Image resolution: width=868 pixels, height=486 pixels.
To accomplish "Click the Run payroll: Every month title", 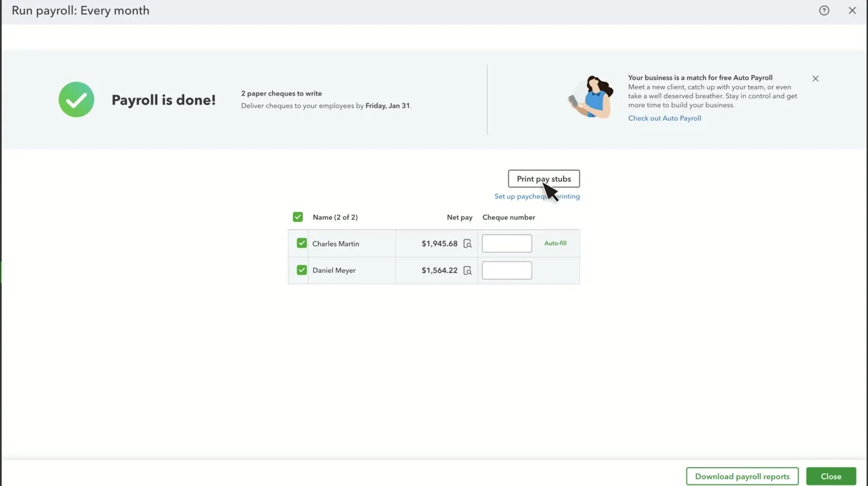I will point(81,10).
